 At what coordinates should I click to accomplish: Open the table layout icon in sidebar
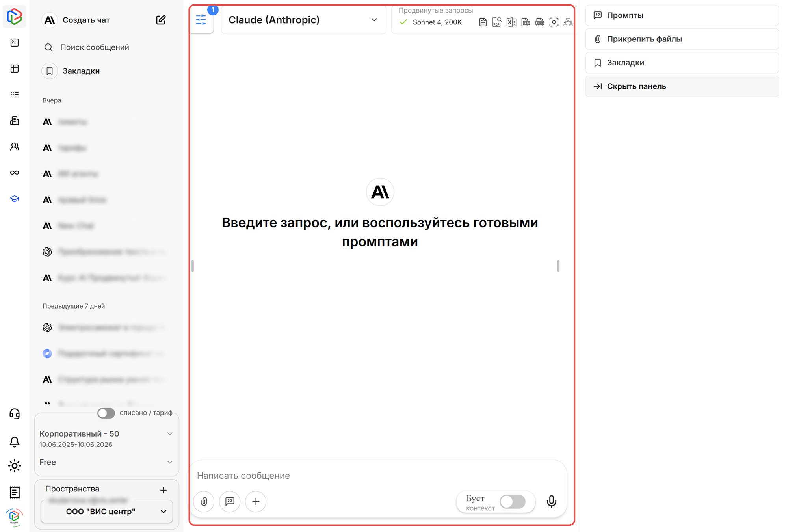15,69
